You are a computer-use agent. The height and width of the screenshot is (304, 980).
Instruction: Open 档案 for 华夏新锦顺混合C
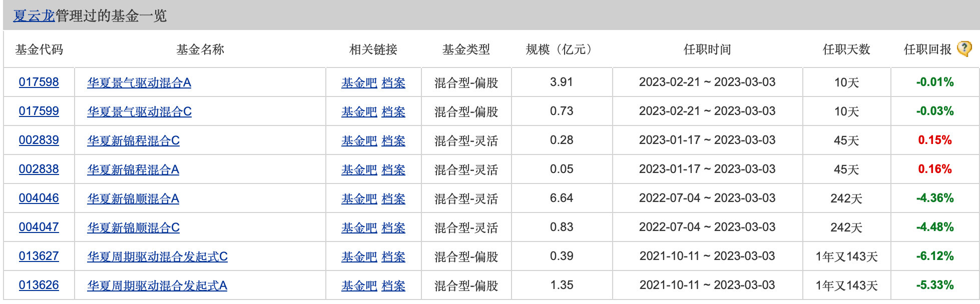(x=393, y=227)
